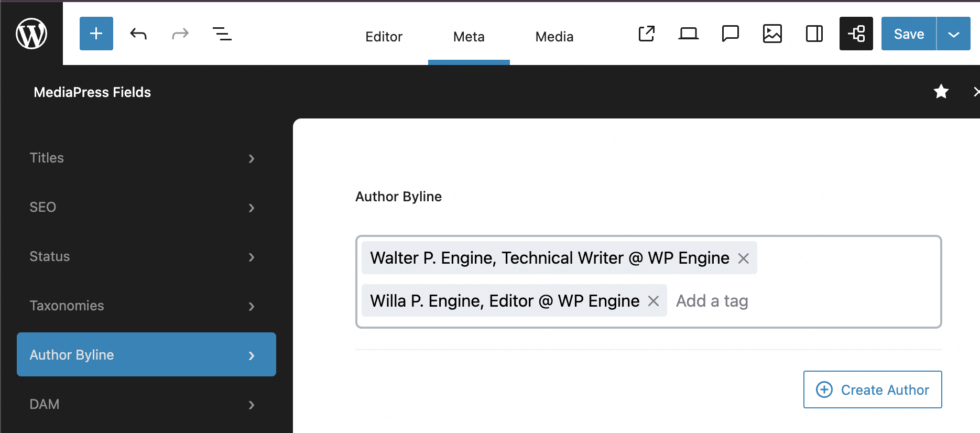The height and width of the screenshot is (433, 980).
Task: Open the document overview list icon
Action: (x=222, y=34)
